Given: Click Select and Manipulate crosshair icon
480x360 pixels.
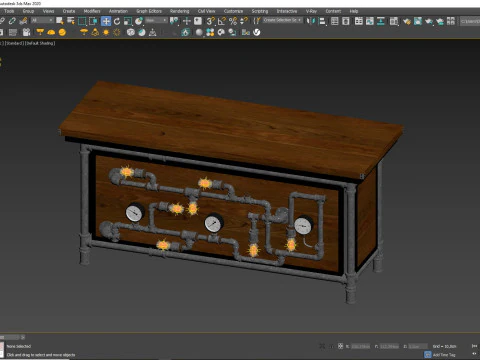Looking at the screenshot, I should [187, 21].
